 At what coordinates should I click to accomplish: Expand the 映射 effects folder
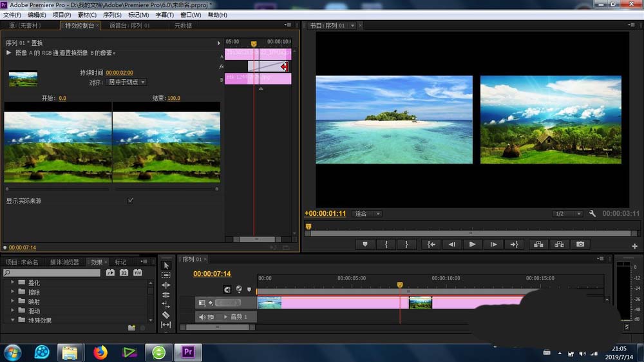point(12,301)
